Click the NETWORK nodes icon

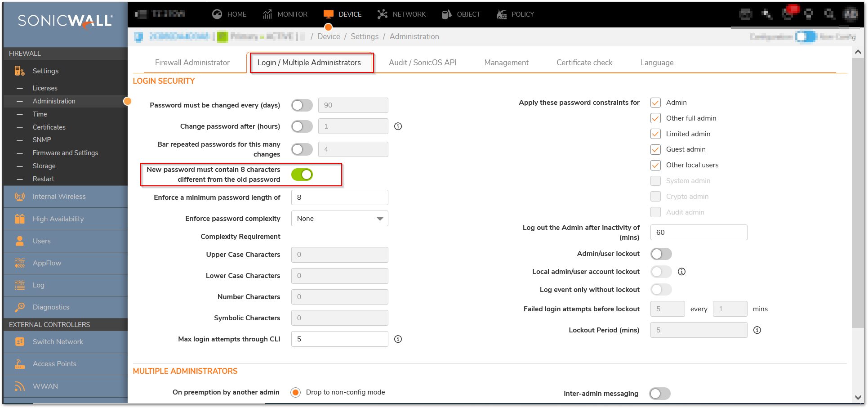383,14
